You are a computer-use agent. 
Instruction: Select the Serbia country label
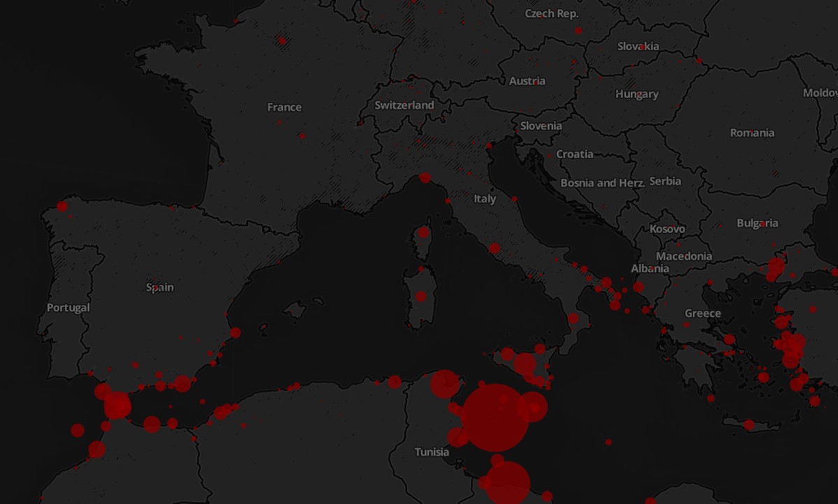click(665, 181)
